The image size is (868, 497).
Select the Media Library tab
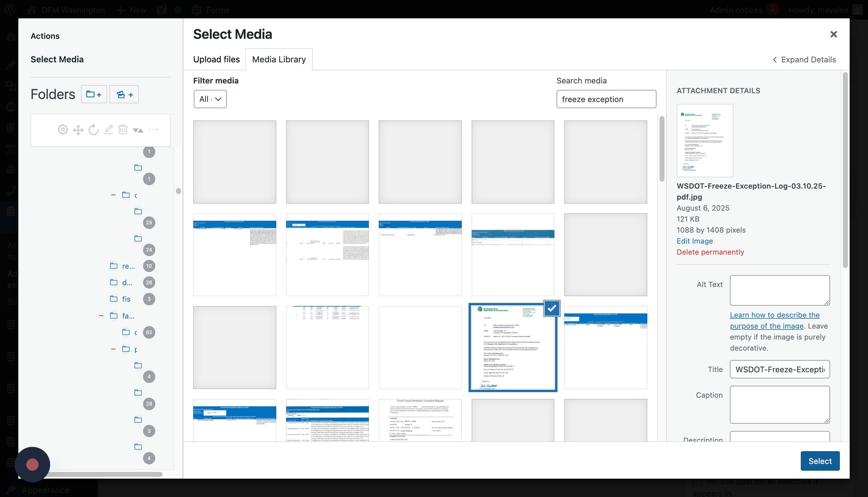point(278,59)
